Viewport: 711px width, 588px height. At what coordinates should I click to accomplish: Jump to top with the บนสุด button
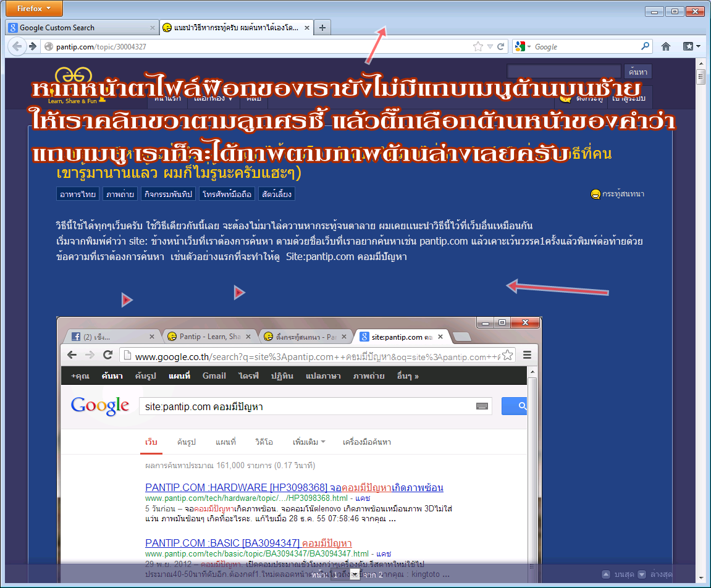coord(618,574)
